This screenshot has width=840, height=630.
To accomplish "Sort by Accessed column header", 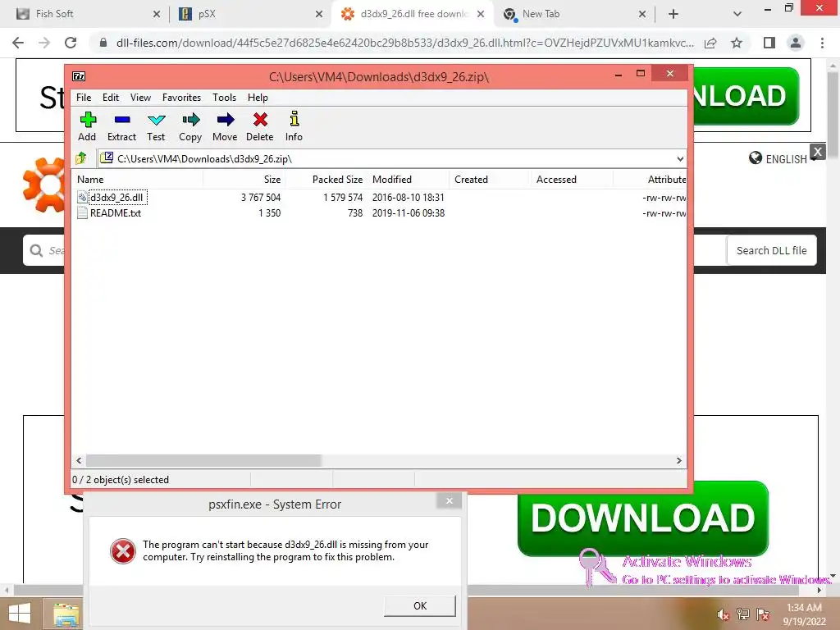I will point(572,180).
